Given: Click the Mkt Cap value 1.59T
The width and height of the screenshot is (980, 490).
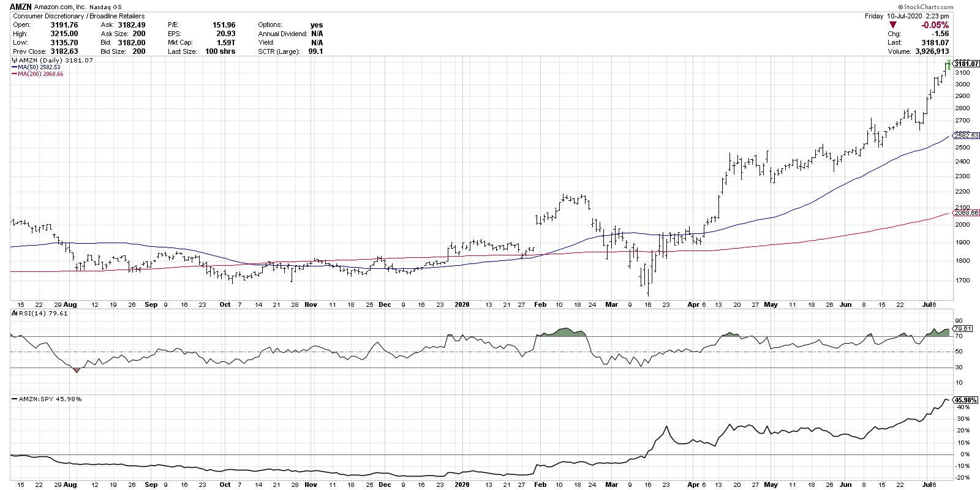Looking at the screenshot, I should click(225, 43).
